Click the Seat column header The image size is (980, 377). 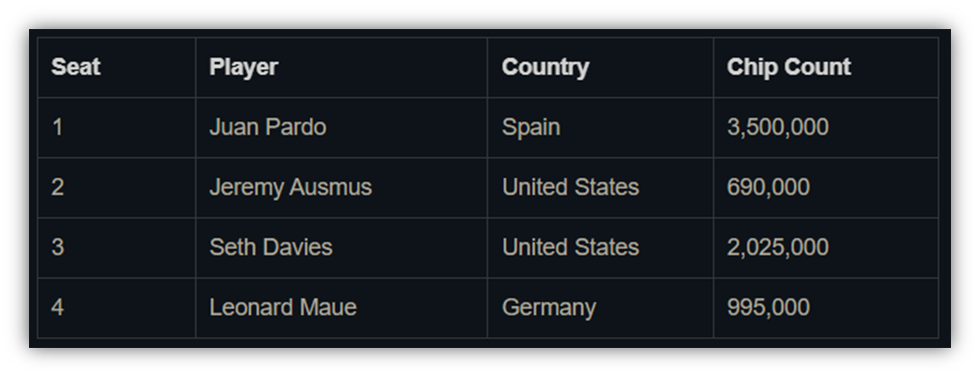[x=117, y=67]
